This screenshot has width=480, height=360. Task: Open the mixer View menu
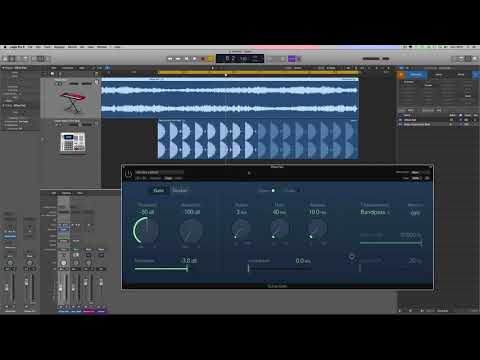tap(80, 193)
